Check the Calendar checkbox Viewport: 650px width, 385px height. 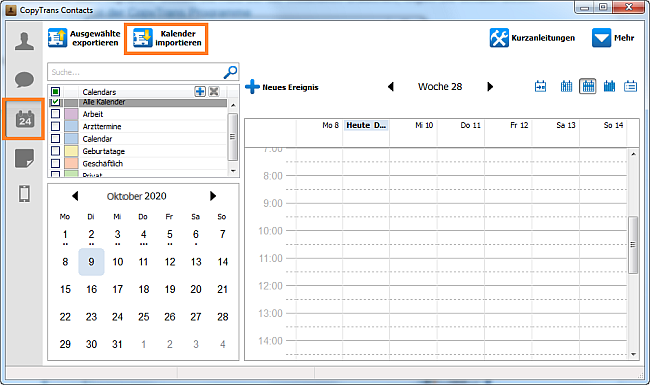56,139
